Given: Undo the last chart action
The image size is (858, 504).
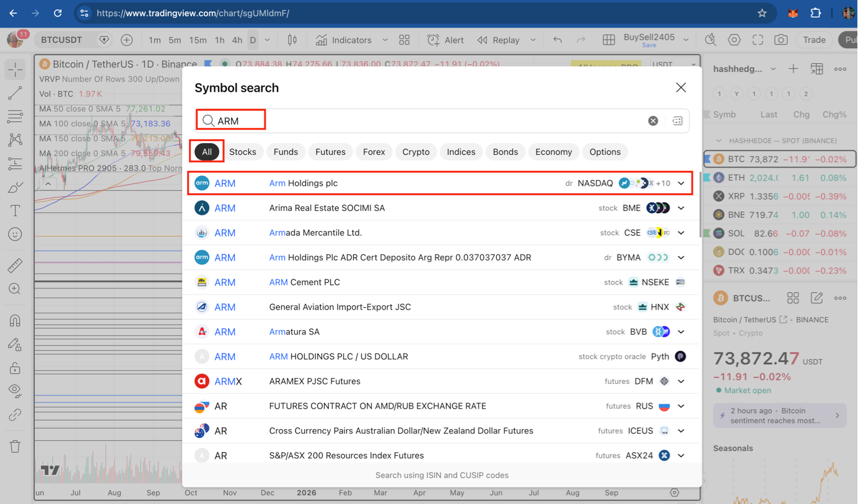Looking at the screenshot, I should point(558,40).
